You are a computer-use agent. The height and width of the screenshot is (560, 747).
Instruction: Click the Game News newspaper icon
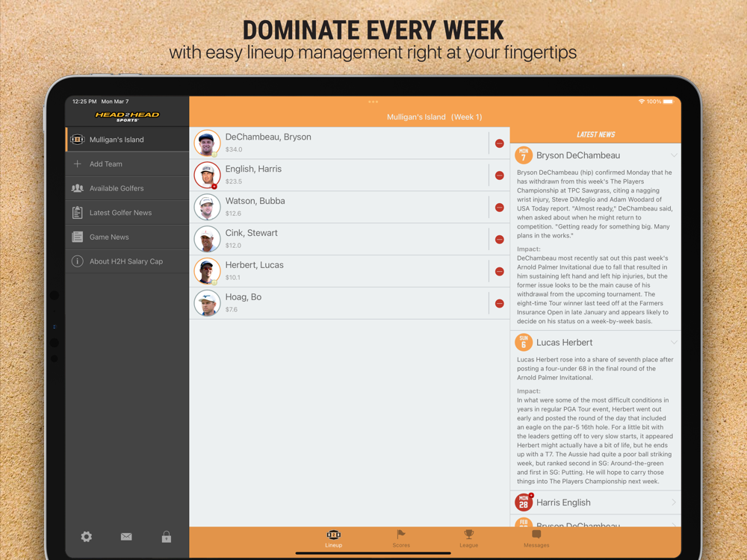pos(77,237)
